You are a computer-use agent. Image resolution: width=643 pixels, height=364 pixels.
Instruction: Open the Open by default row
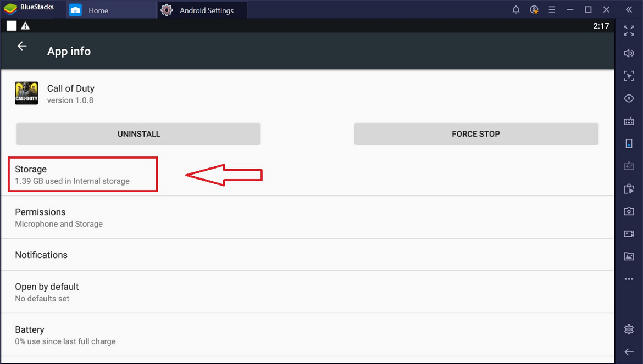(x=308, y=292)
